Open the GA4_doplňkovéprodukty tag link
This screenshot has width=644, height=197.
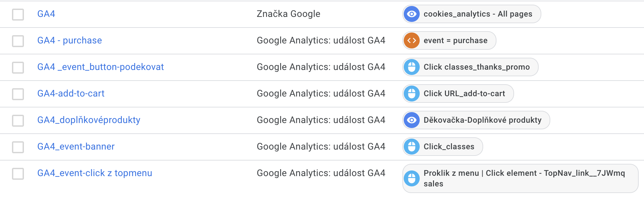pyautogui.click(x=89, y=120)
